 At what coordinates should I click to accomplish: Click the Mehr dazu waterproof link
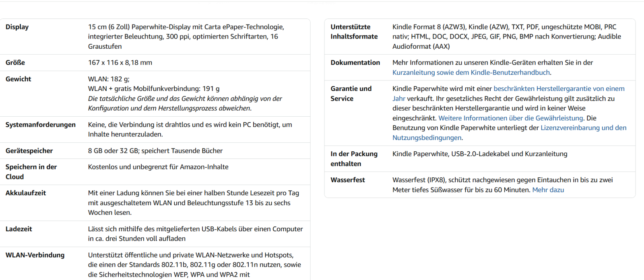tap(548, 190)
